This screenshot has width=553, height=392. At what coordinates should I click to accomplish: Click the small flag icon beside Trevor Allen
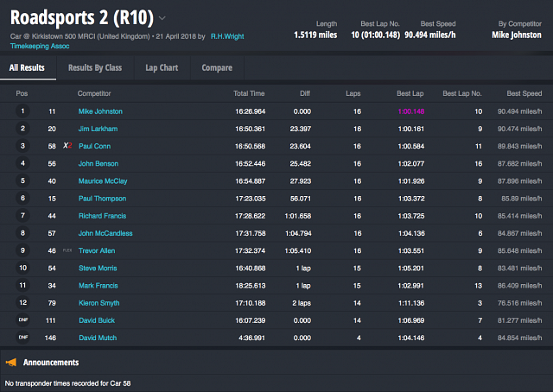pos(67,250)
